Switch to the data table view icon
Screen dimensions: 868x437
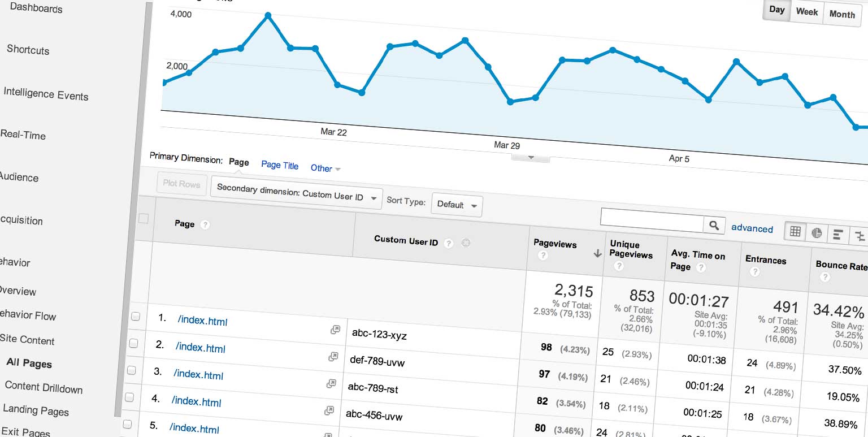click(795, 231)
